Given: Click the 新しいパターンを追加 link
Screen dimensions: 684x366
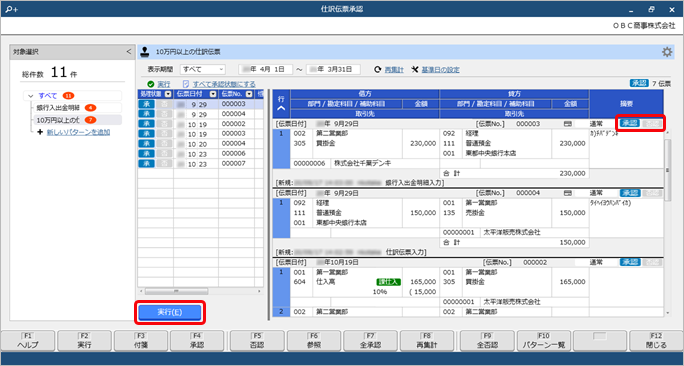Looking at the screenshot, I should tap(79, 132).
